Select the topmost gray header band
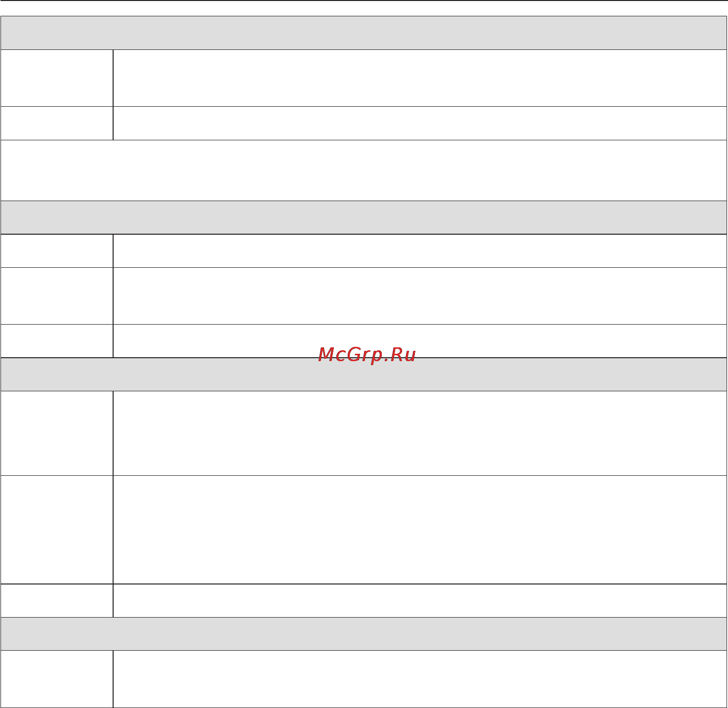Screen dimensions: 728x708 coord(364,33)
